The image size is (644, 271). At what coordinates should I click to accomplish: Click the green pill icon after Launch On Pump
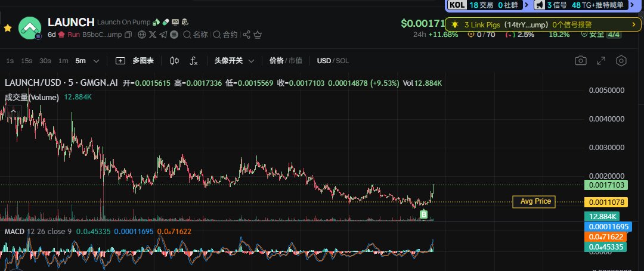pyautogui.click(x=166, y=22)
